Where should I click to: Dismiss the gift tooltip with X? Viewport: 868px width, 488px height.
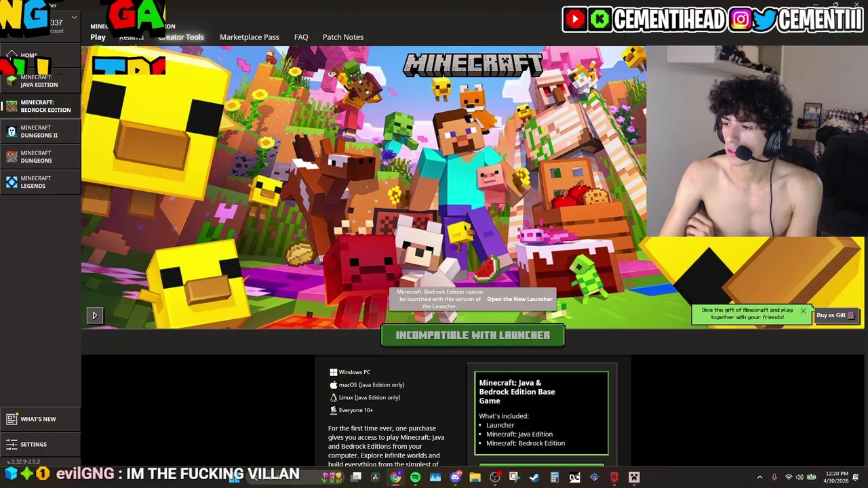click(x=803, y=311)
